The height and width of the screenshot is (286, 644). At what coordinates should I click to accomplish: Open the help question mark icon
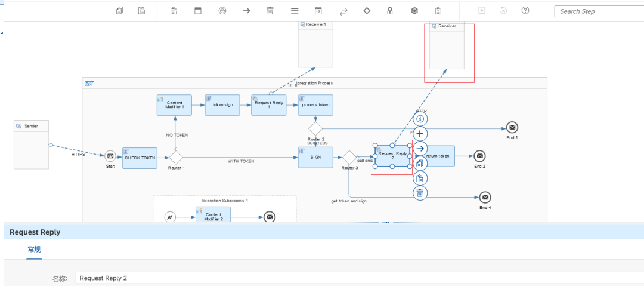click(525, 11)
